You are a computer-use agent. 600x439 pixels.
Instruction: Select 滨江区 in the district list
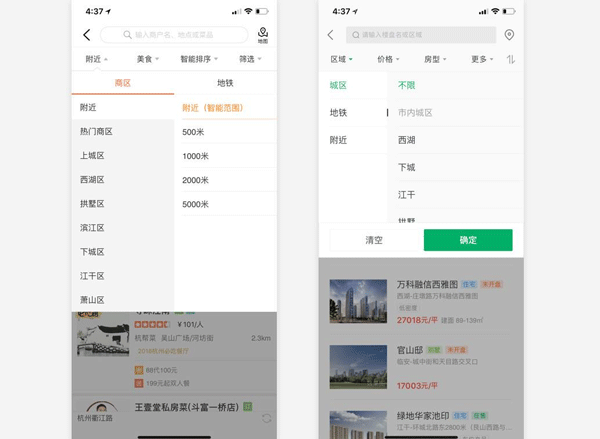coord(123,228)
